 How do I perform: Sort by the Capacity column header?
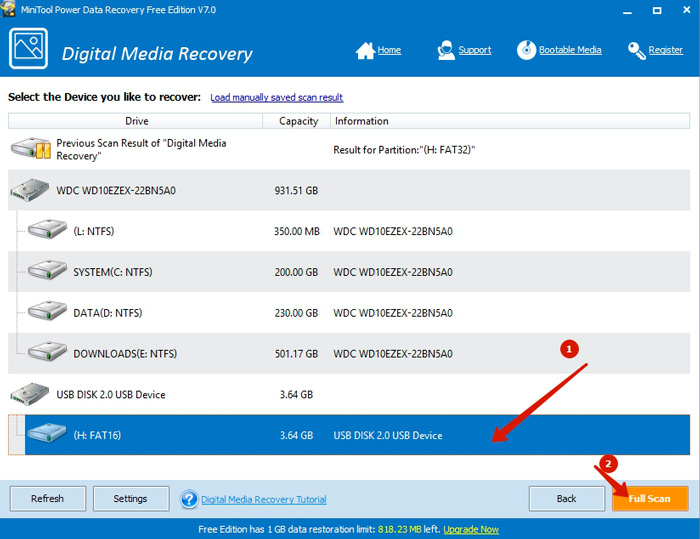pyautogui.click(x=296, y=121)
